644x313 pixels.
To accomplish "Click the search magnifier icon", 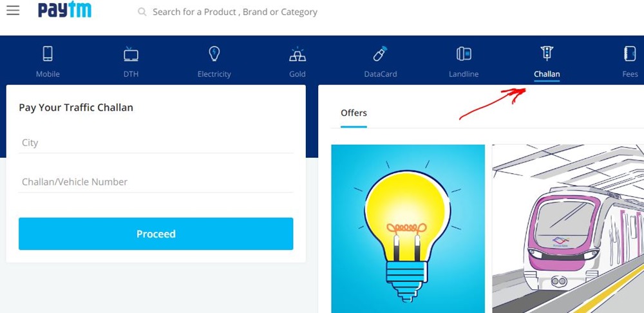I will (x=142, y=12).
